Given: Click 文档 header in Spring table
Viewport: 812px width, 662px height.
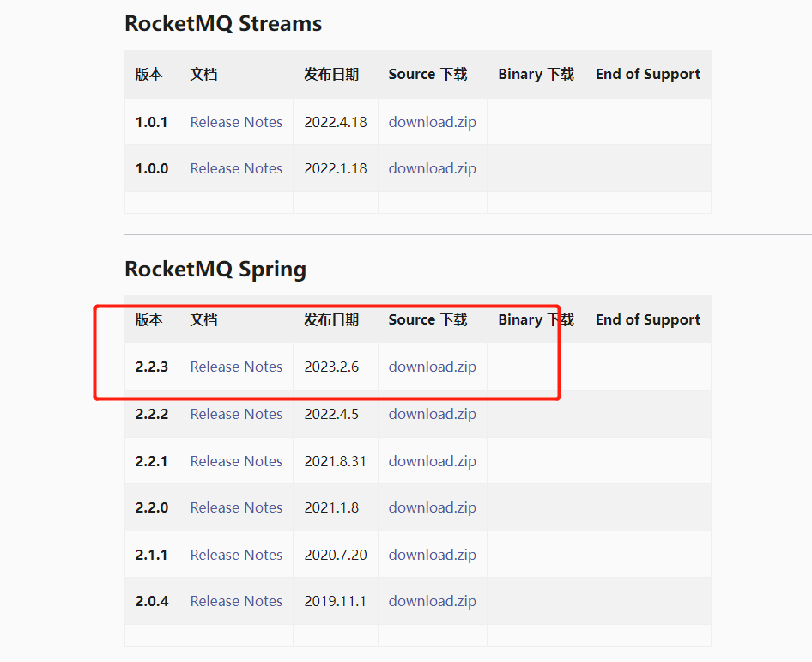Looking at the screenshot, I should (204, 320).
